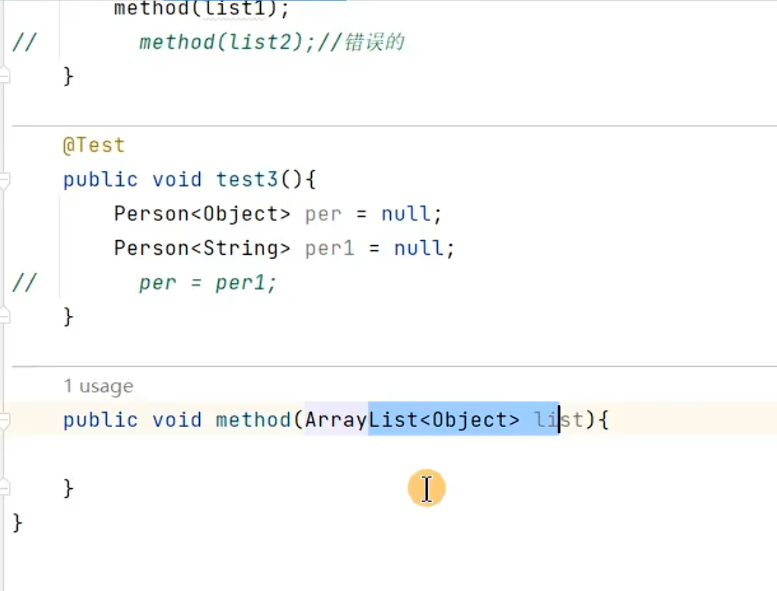Screen dimensions: 777x591
Task: Click the fold-end marker after test3's closing brace
Action: 5,316
